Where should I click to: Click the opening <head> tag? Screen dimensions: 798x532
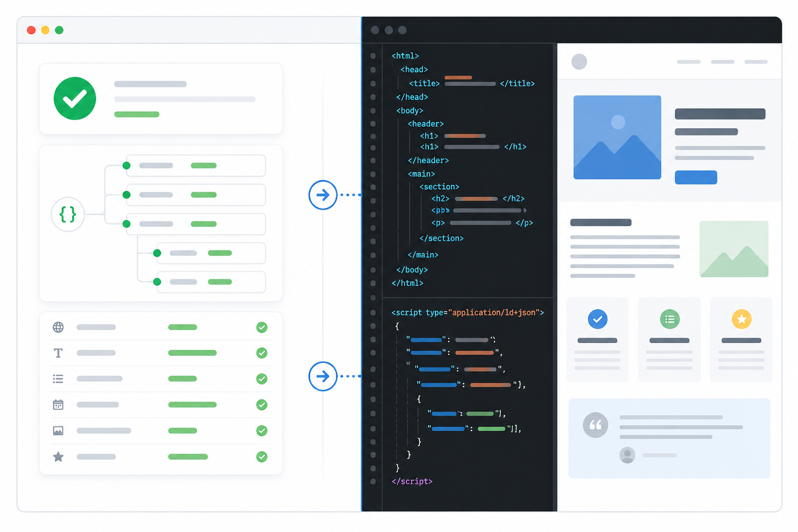click(414, 69)
